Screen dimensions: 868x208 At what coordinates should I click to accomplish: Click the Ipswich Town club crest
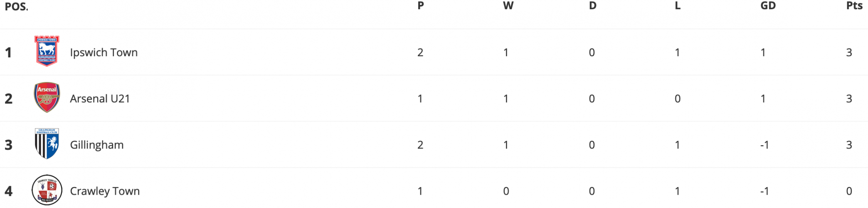pos(47,51)
